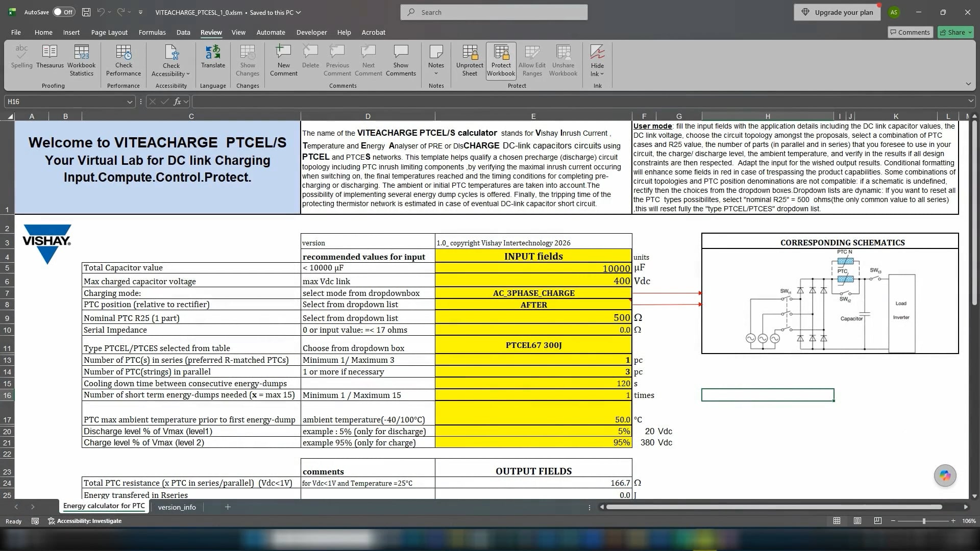
Task: Open Workbook Statistics
Action: [82, 60]
